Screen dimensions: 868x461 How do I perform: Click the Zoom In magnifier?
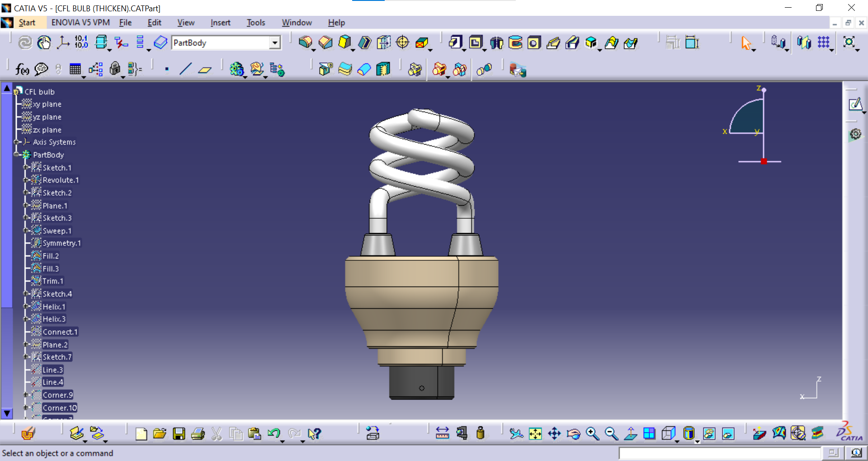click(592, 433)
